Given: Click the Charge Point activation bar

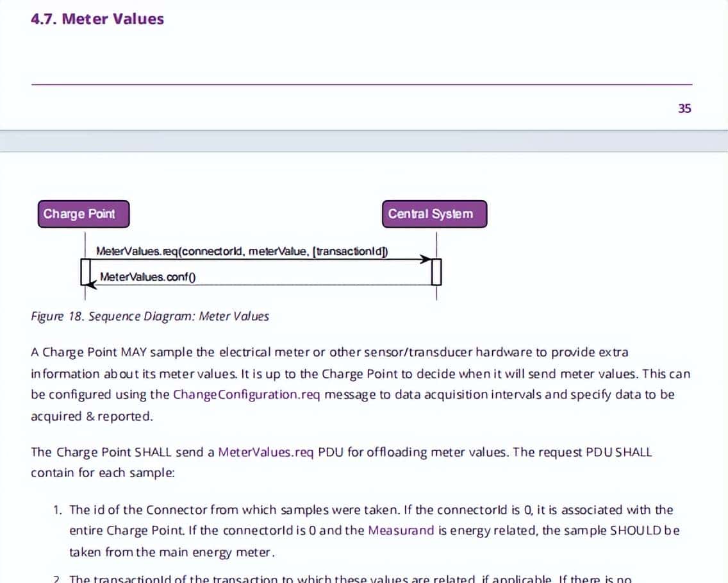Looking at the screenshot, I should (x=84, y=271).
